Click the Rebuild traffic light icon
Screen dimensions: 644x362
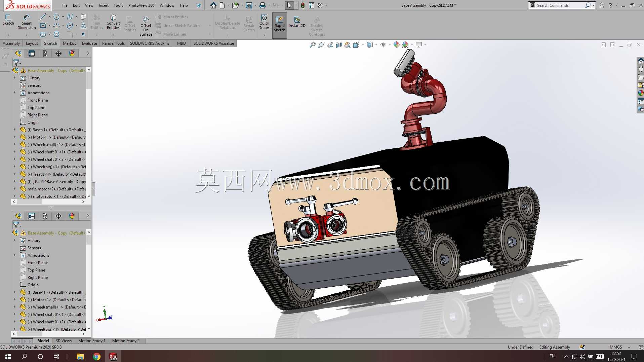(x=303, y=5)
